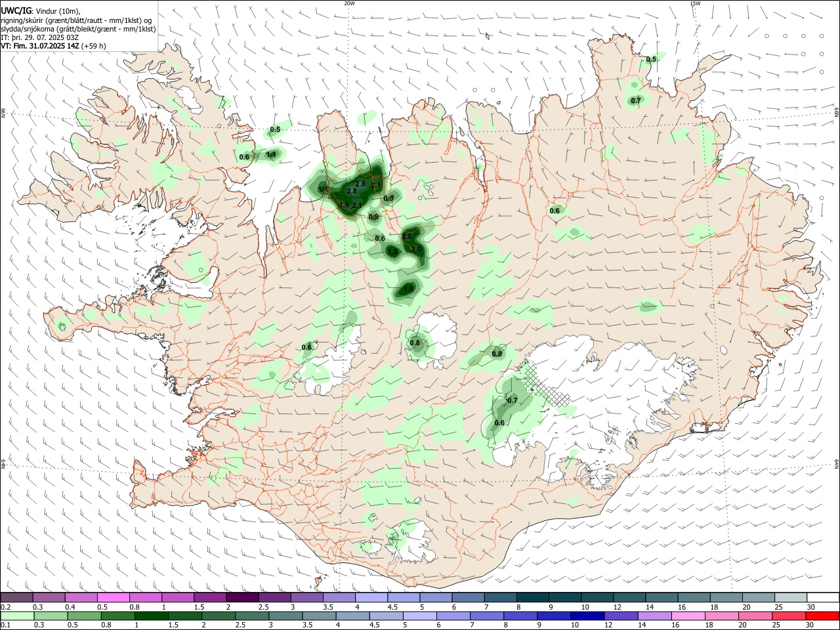Click the lower legend swatch between 4.5 and 5
Image resolution: width=840 pixels, height=630 pixels.
tap(386, 616)
